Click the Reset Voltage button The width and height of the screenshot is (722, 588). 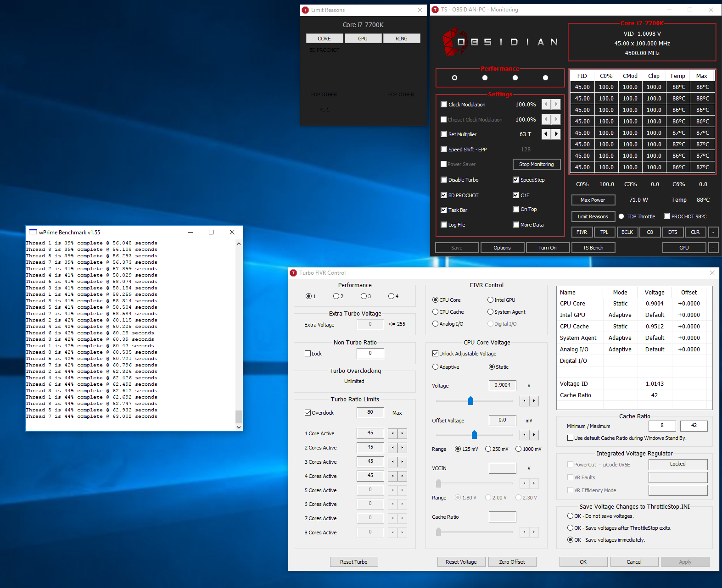click(461, 562)
